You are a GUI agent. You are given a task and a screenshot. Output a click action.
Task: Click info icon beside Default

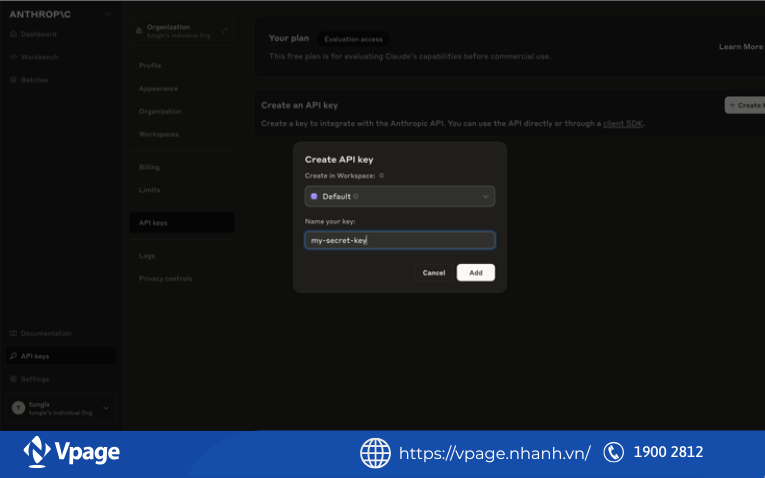tap(356, 197)
